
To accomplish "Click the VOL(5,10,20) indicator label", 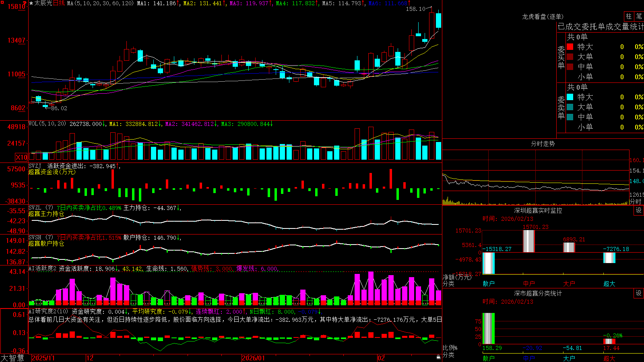I will (47, 124).
